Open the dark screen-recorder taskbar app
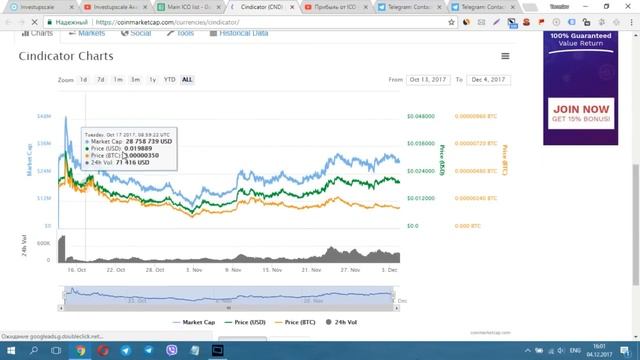This screenshot has width=640, height=360. coord(218,351)
